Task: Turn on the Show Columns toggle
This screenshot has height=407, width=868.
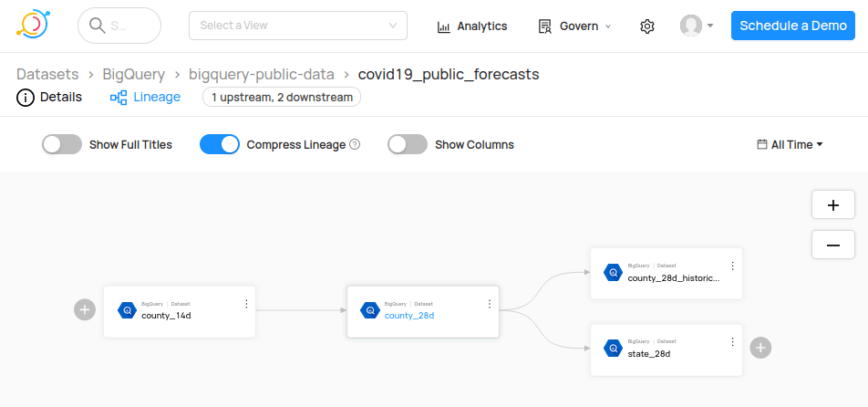Action: pos(408,144)
